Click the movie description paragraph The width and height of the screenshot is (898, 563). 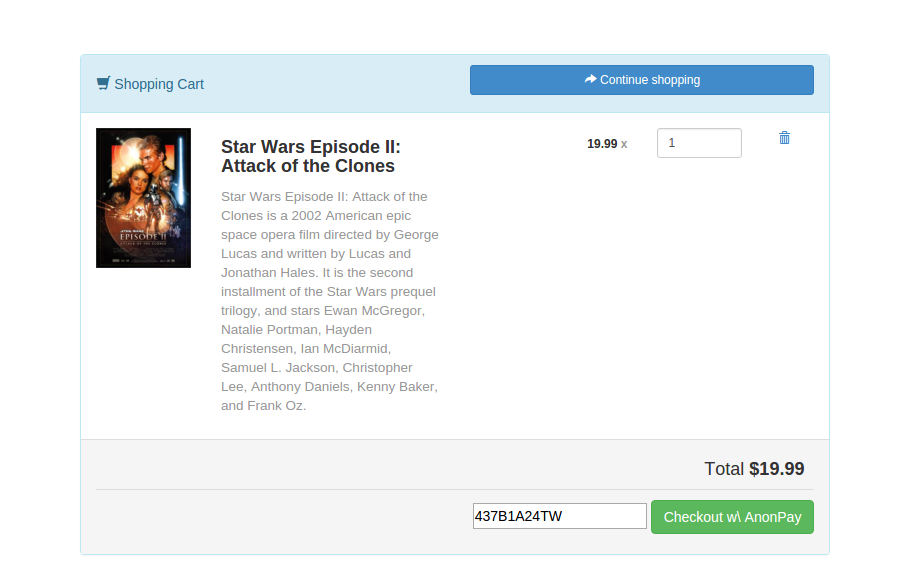click(x=330, y=301)
